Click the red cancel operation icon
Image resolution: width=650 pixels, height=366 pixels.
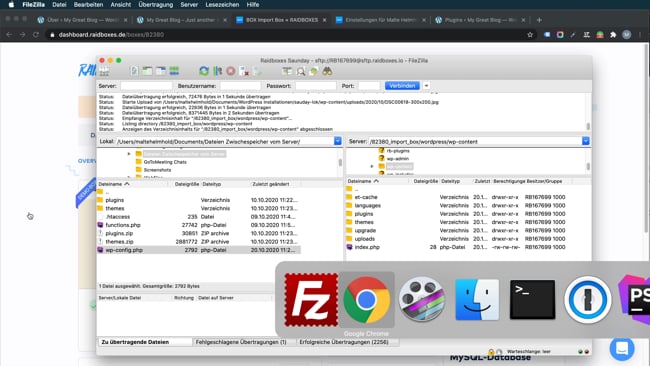pos(231,71)
